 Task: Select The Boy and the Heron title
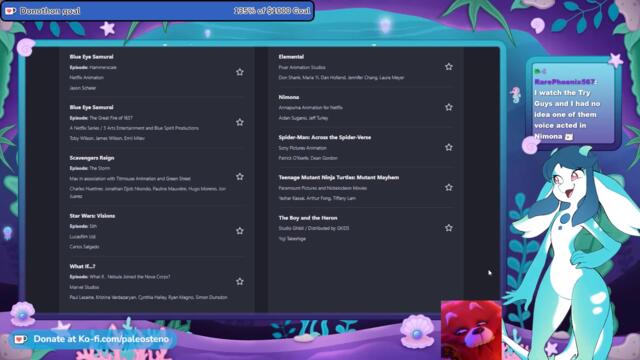[308, 218]
